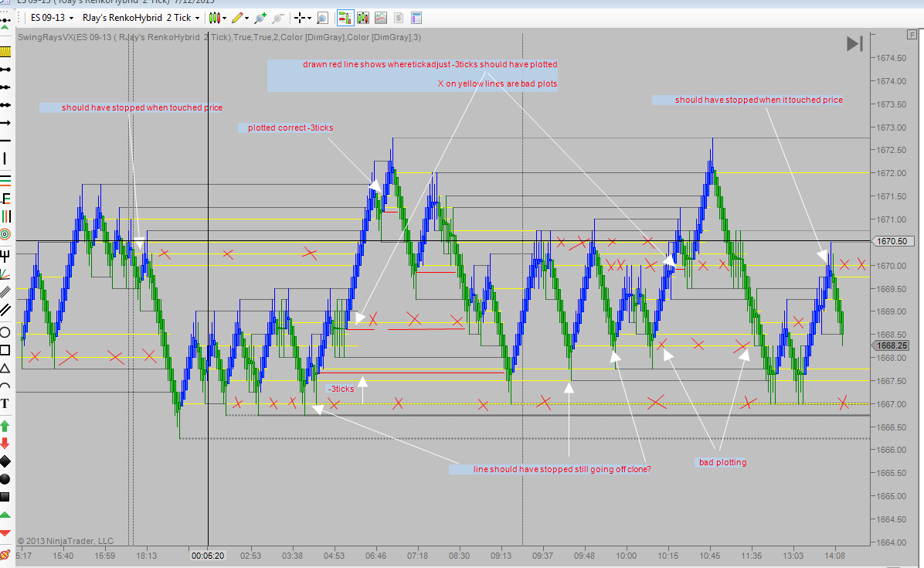Expand the chart style dropdown arrow
The width and height of the screenshot is (924, 568).
click(225, 19)
